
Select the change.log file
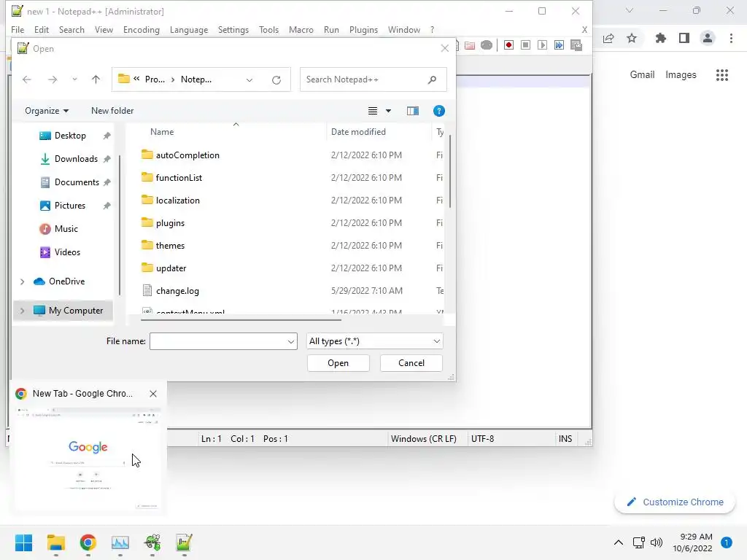[177, 291]
